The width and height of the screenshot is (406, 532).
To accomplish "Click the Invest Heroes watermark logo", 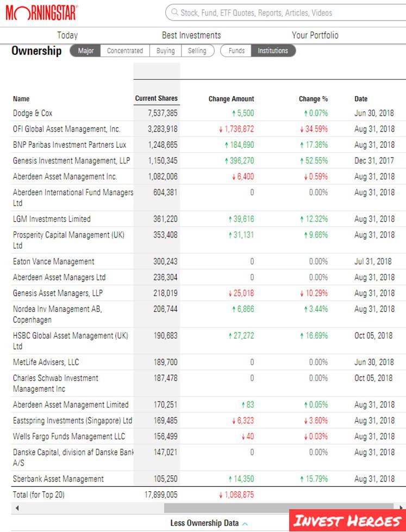I will pyautogui.click(x=347, y=521).
